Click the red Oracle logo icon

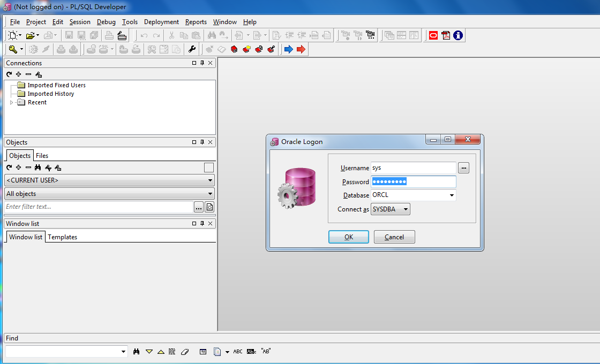(x=433, y=35)
